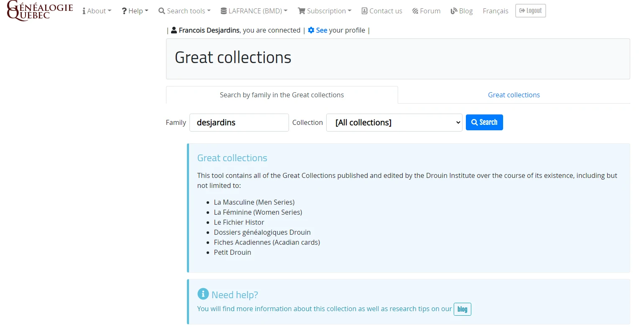Screen dimensions: 644x327
Task: Open the Collection combo box
Action: (394, 122)
